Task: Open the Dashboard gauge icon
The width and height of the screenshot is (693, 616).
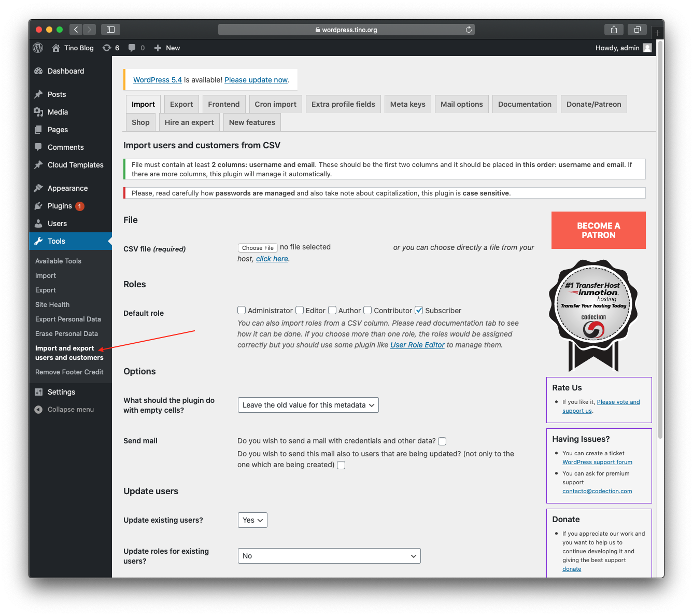Action: [x=38, y=71]
